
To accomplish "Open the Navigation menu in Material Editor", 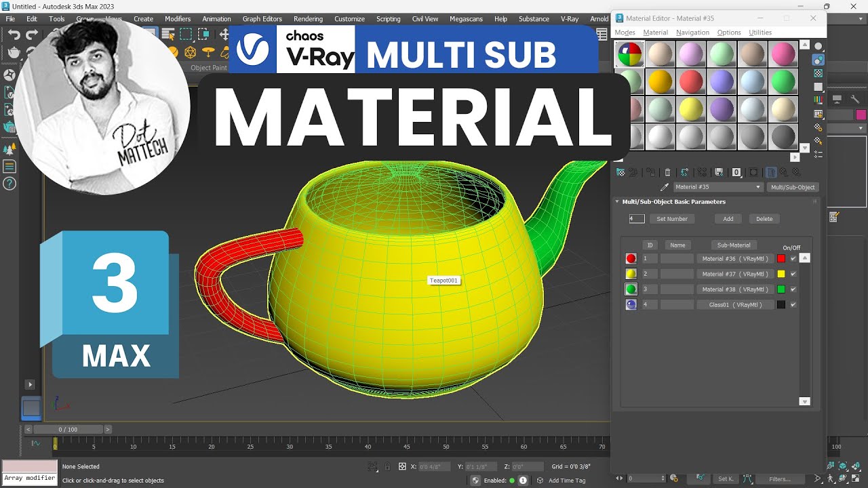I will click(x=692, y=33).
